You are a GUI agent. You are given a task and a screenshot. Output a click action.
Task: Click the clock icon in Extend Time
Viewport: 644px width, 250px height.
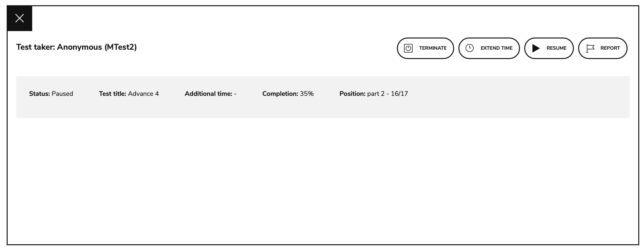click(470, 48)
